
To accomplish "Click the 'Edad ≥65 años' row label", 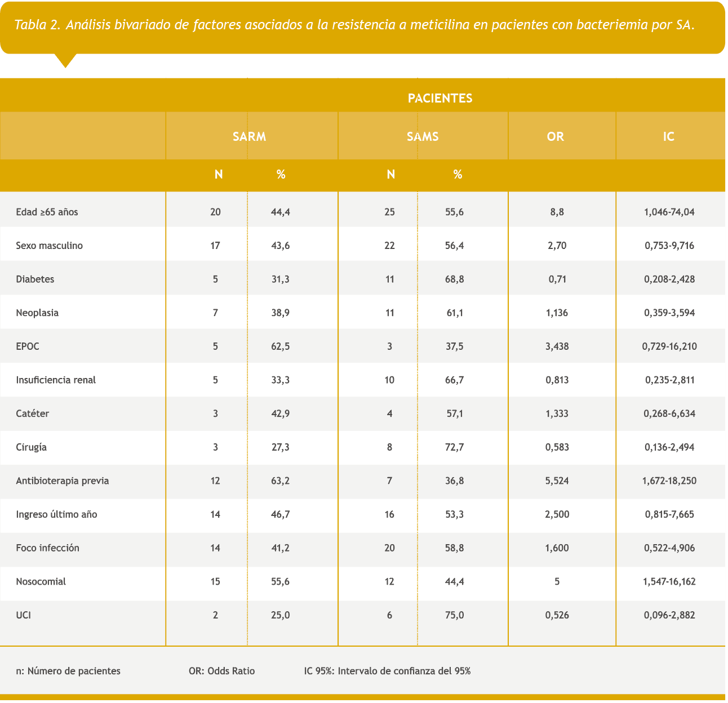I will coord(47,212).
